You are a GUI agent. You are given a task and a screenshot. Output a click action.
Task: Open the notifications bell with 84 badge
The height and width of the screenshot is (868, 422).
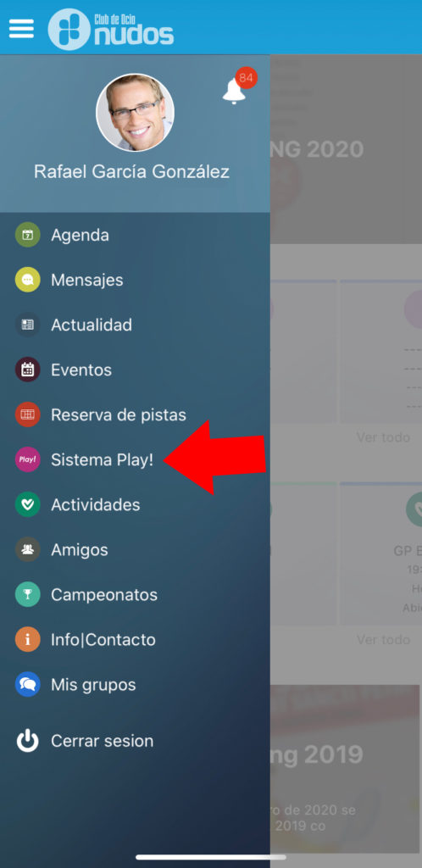point(238,87)
